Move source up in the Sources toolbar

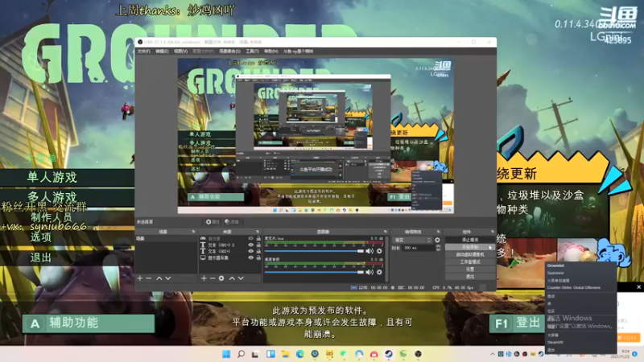(232, 278)
